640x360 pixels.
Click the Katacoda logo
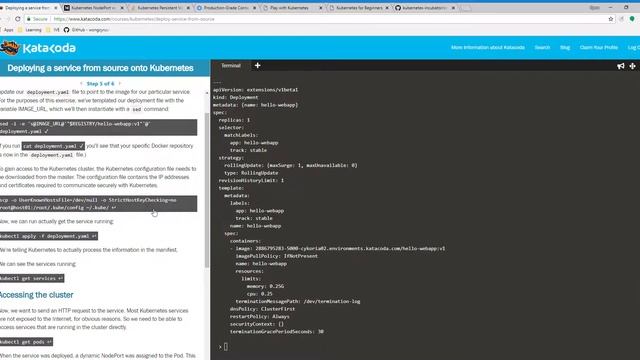(38, 48)
